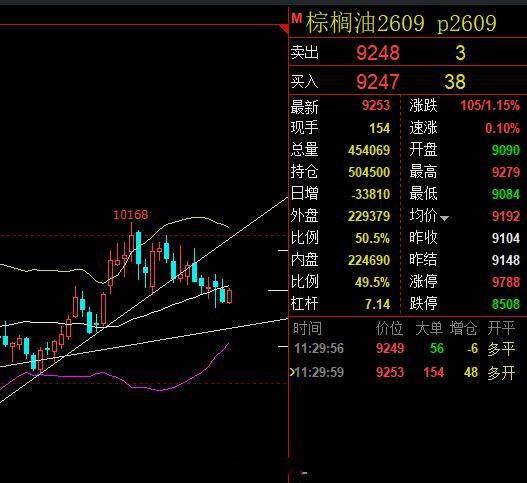Screen dimensions: 527x483
Task: Click the 日增 value -33810
Action: 371,194
